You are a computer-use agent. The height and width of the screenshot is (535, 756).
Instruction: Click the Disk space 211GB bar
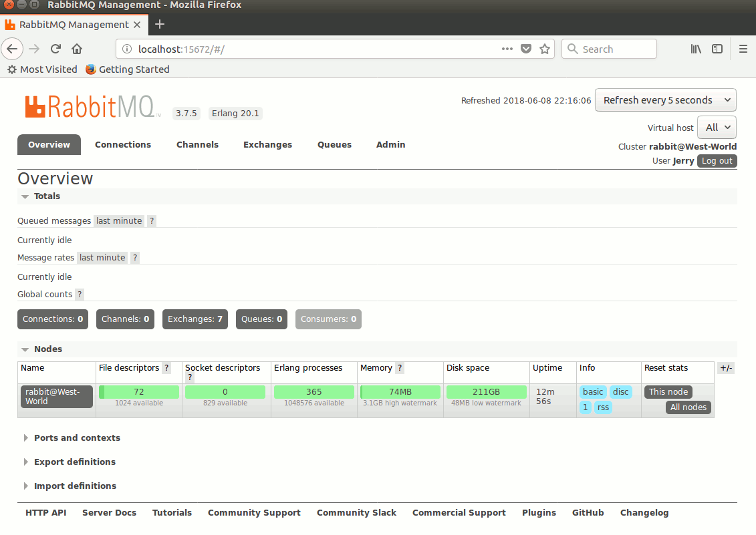tap(486, 392)
